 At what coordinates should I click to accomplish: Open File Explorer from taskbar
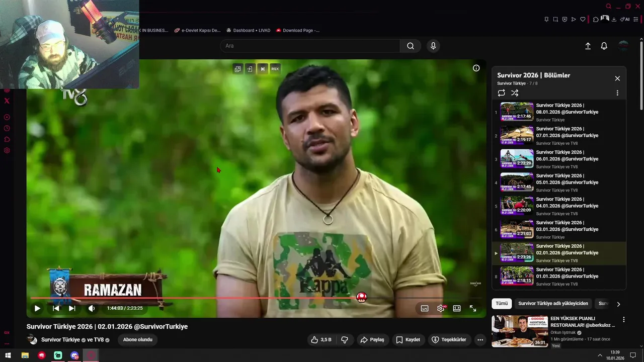click(25, 355)
